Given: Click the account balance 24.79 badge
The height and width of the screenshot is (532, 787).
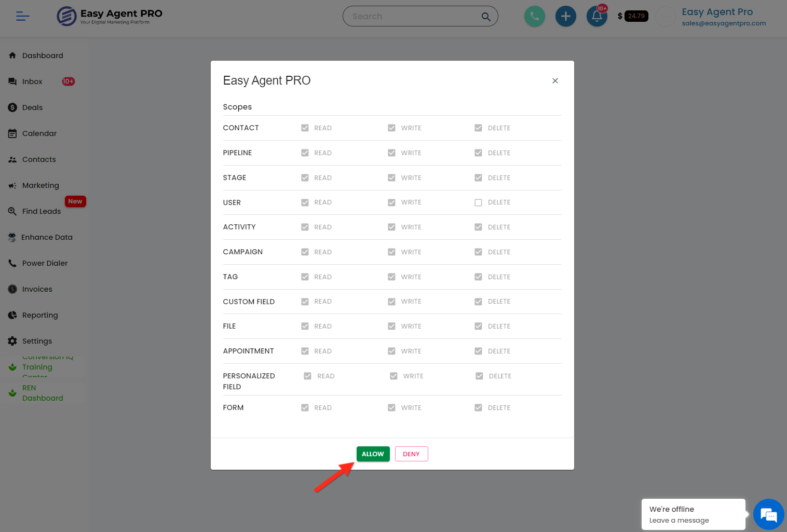Looking at the screenshot, I should tap(636, 16).
